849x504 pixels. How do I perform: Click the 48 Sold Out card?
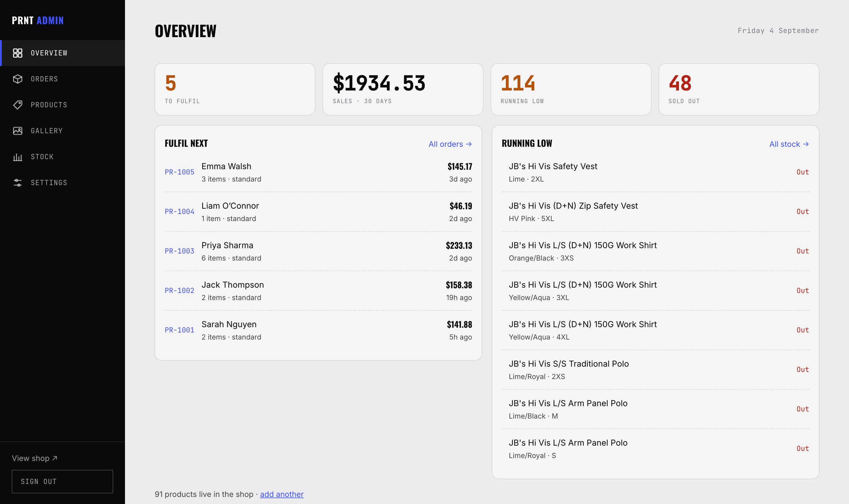click(739, 89)
